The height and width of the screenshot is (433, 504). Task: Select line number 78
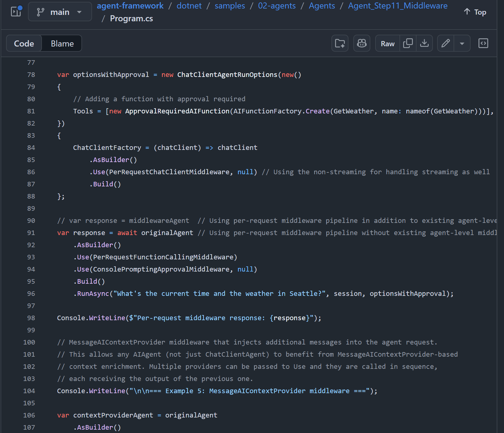pyautogui.click(x=31, y=75)
